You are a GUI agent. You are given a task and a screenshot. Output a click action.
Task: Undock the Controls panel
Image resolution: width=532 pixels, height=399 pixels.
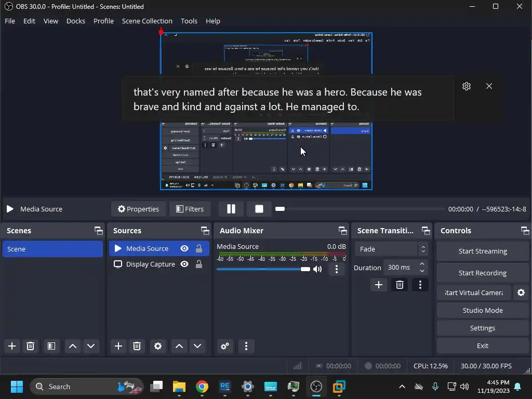click(525, 231)
